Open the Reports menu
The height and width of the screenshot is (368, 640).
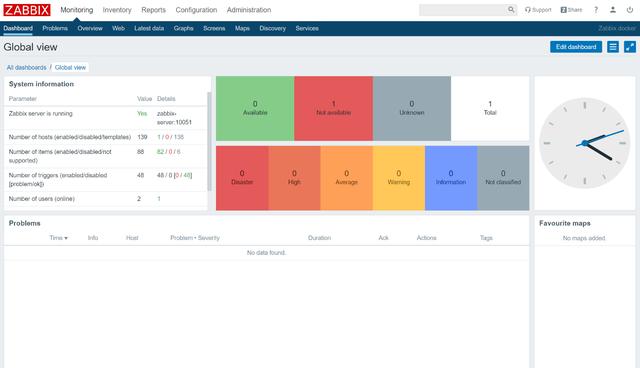tap(153, 10)
